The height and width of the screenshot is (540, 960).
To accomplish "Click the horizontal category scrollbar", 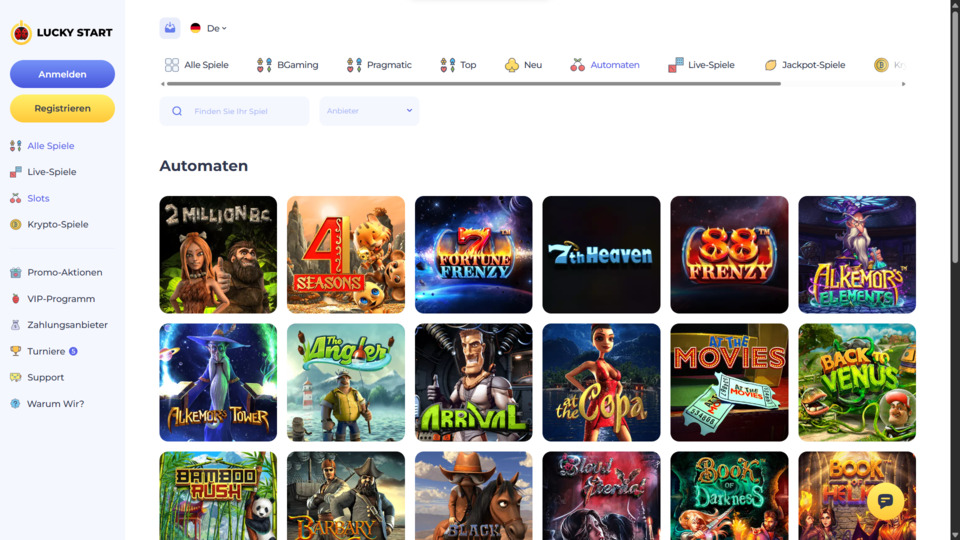I will (470, 84).
